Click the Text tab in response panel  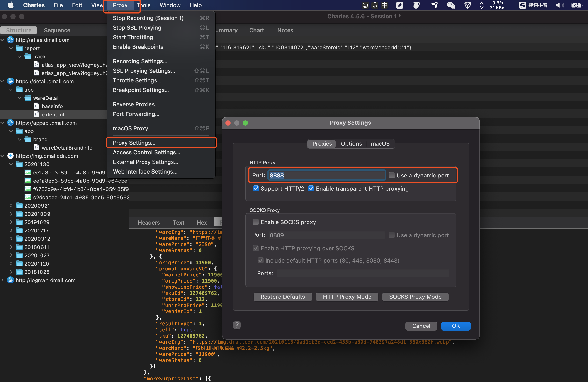178,222
